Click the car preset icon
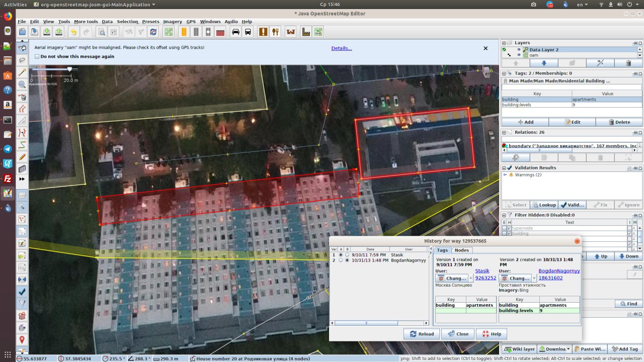This screenshot has width=644, height=362. [x=235, y=32]
